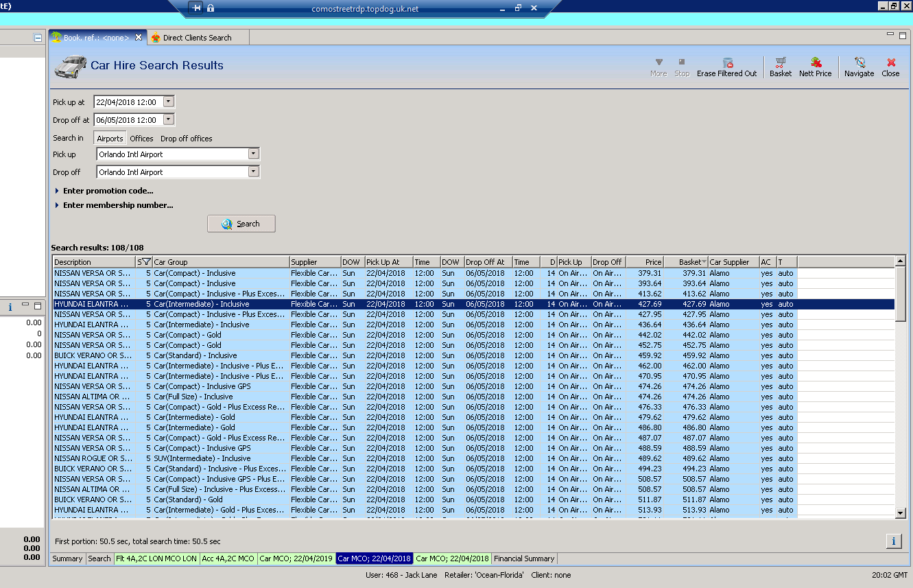The height and width of the screenshot is (588, 913).
Task: Click the lock icon on the remote desktop bar
Action: click(x=211, y=8)
